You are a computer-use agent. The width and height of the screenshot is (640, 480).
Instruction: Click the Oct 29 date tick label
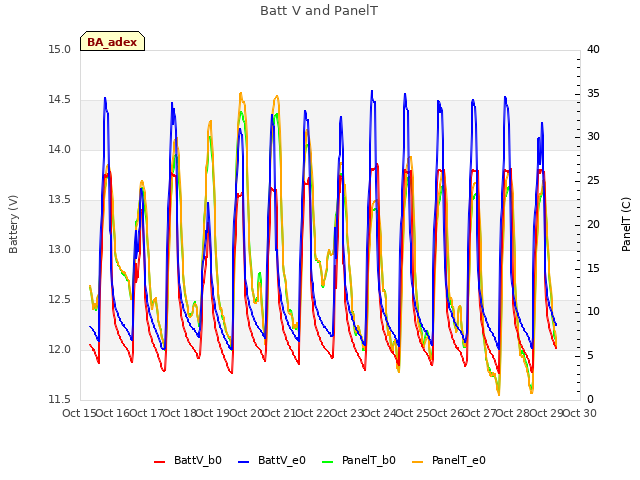(547, 414)
